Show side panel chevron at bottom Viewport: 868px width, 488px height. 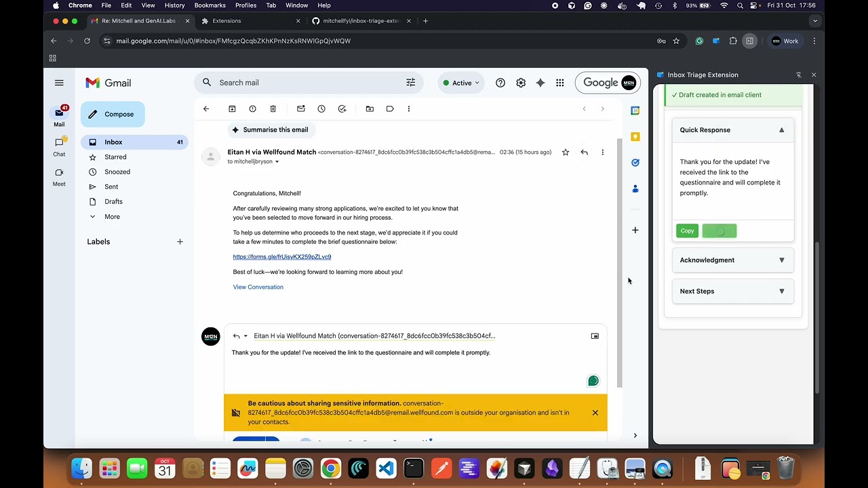coord(635,435)
